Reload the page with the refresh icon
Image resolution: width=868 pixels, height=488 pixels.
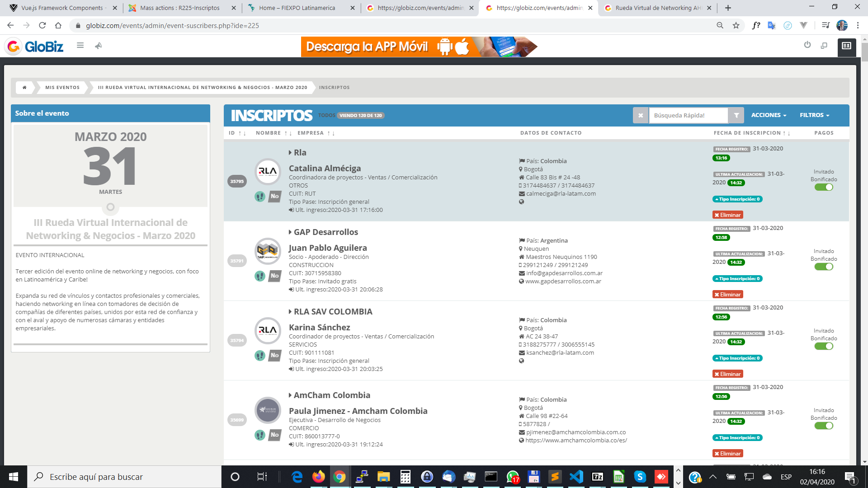(42, 25)
